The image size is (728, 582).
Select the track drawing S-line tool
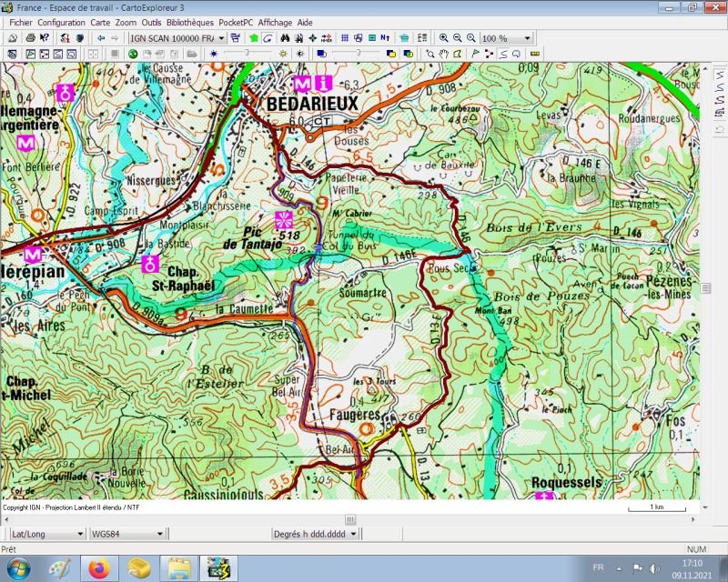click(503, 54)
